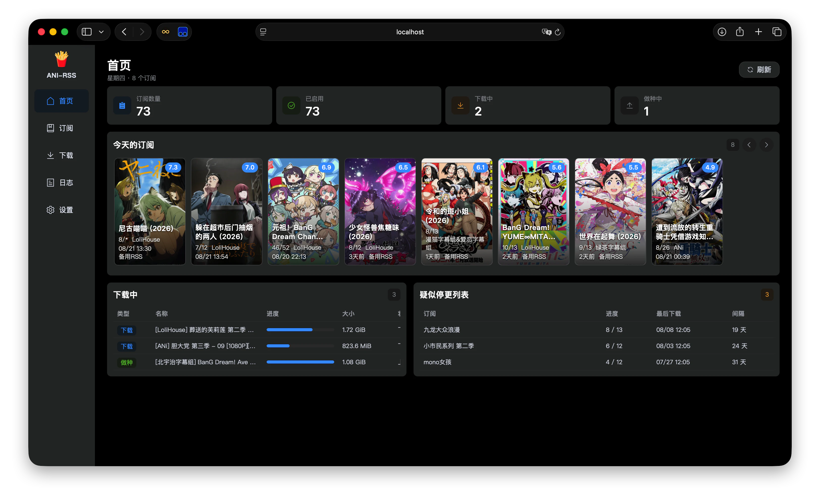
Task: Click the 19 天 interval cell
Action: pyautogui.click(x=739, y=330)
